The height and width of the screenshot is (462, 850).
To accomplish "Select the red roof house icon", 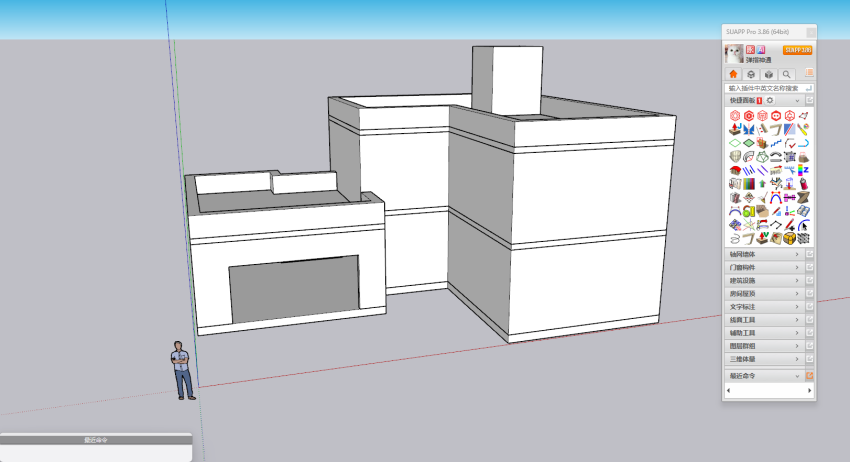I will (735, 170).
